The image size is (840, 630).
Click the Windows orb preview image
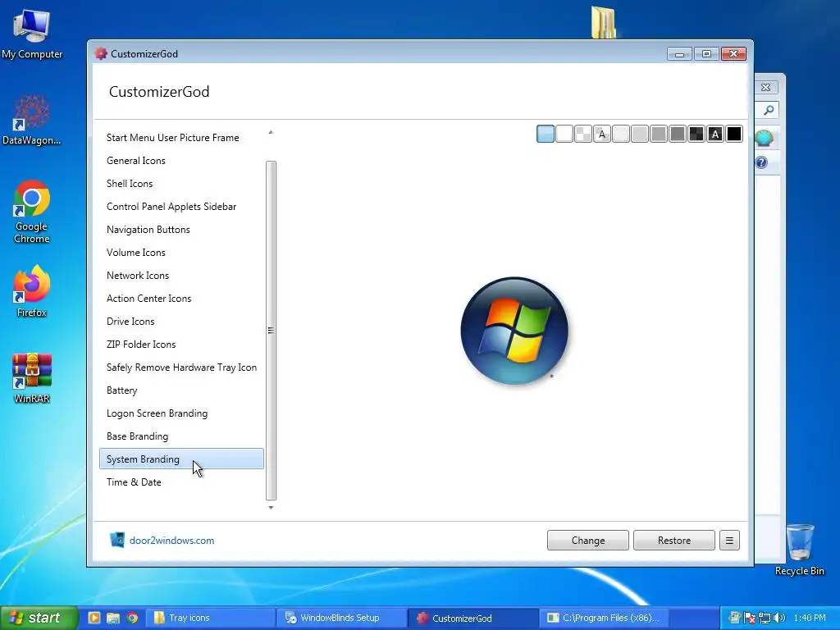pos(514,331)
